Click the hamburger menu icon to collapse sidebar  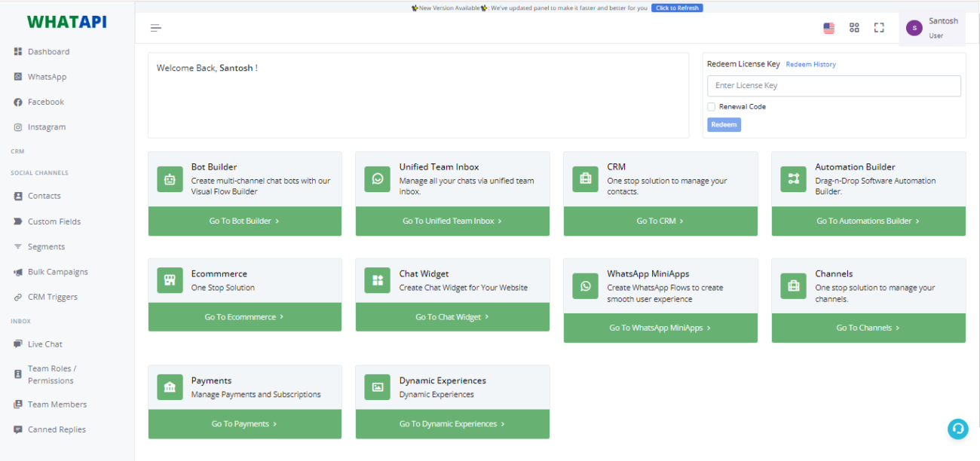point(156,29)
